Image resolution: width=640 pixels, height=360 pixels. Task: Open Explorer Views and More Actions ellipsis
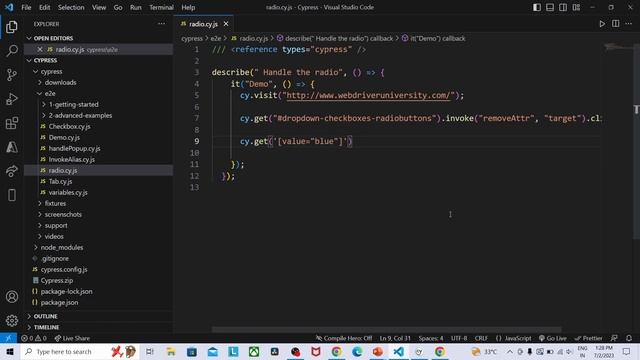pyautogui.click(x=162, y=24)
